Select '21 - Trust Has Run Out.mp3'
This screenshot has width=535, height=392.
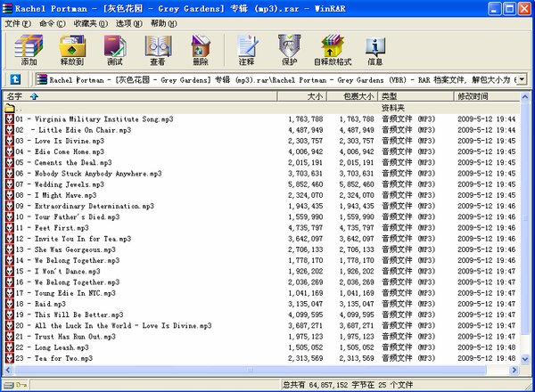point(65,337)
